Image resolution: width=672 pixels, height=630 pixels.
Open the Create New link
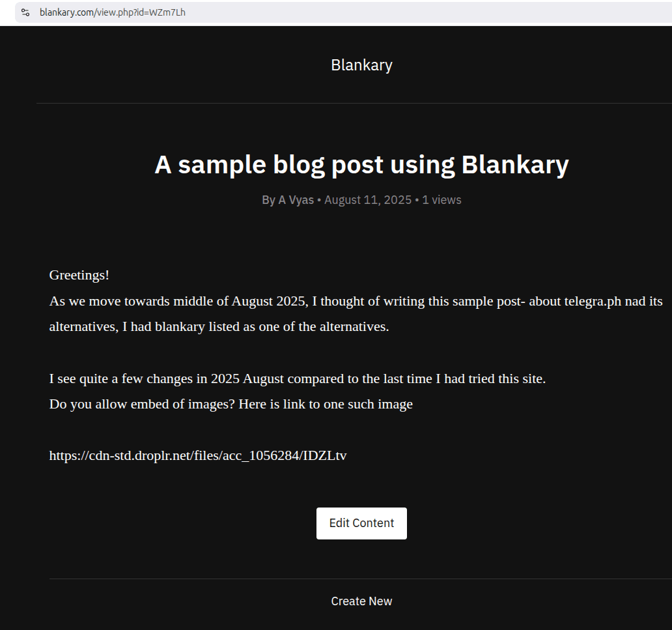361,601
